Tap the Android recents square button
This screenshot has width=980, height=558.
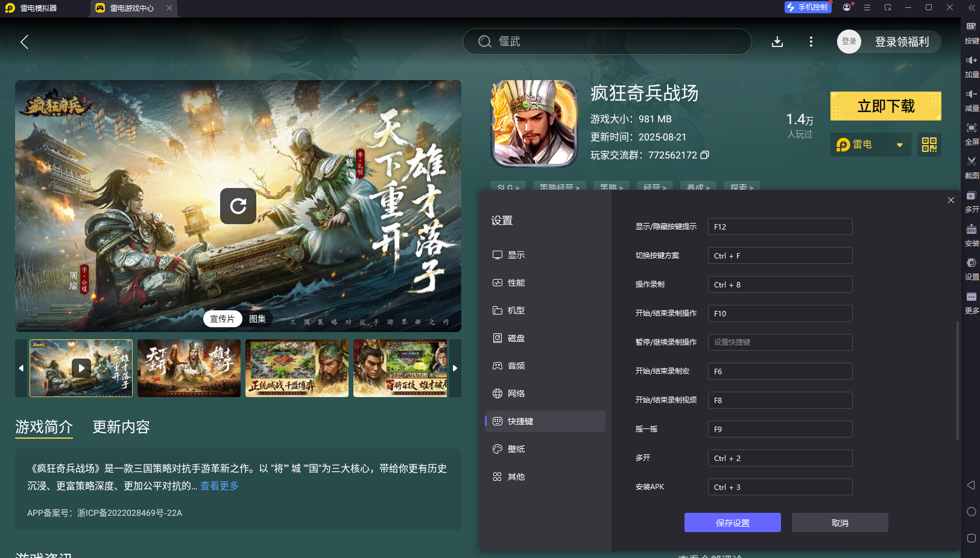(971, 538)
